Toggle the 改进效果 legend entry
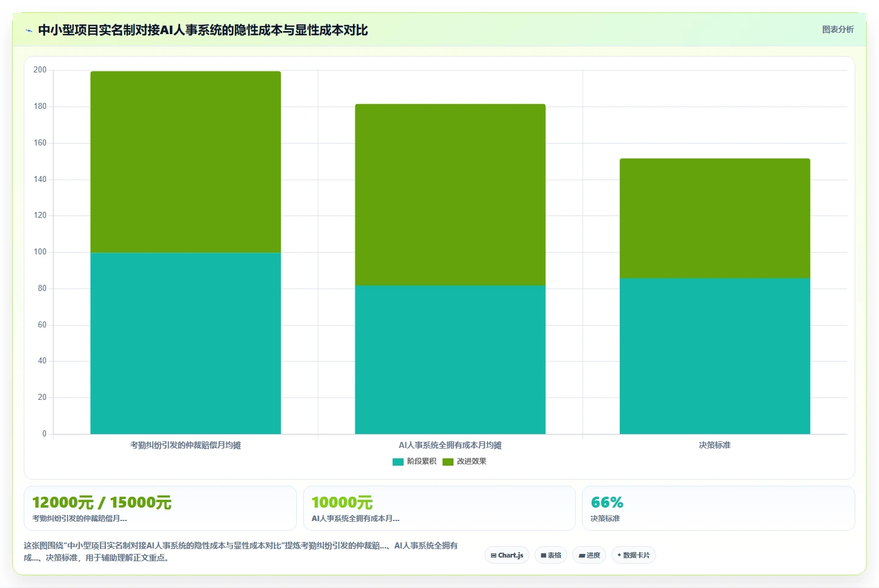This screenshot has height=588, width=879. point(464,461)
